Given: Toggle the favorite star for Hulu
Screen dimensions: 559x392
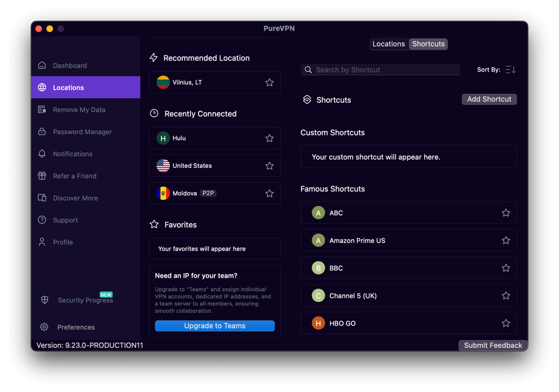Looking at the screenshot, I should [x=270, y=138].
